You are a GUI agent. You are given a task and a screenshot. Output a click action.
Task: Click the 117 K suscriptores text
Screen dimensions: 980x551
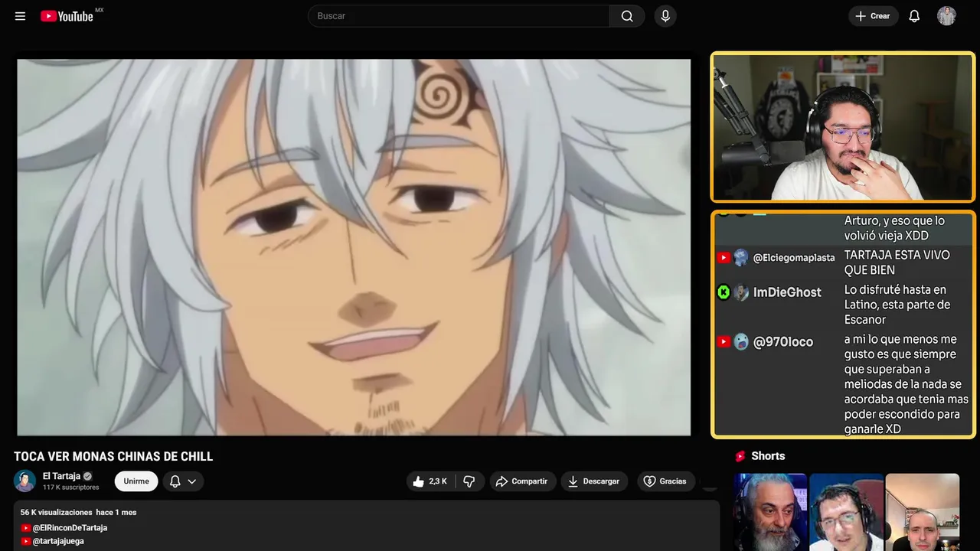(70, 487)
